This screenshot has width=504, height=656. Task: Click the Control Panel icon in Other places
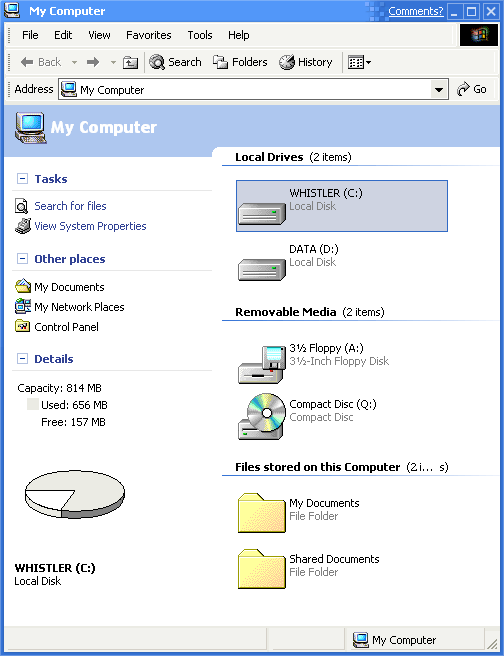click(x=23, y=326)
